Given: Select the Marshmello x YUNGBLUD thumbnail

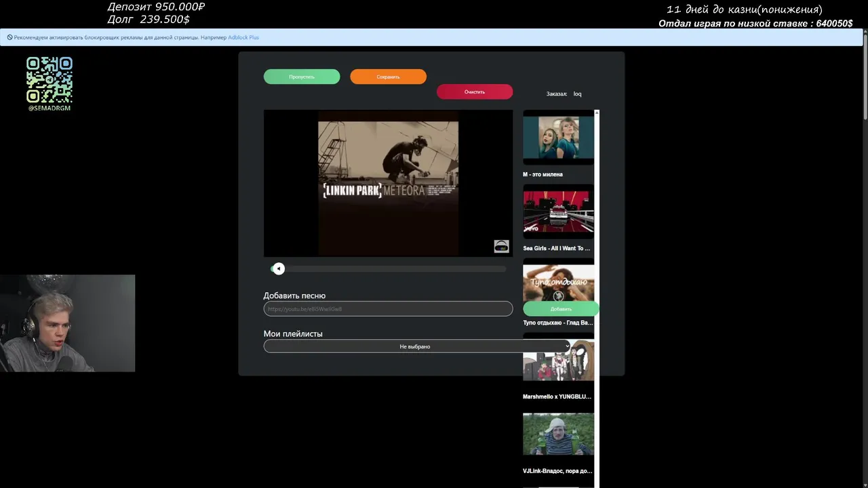Looking at the screenshot, I should (x=558, y=360).
